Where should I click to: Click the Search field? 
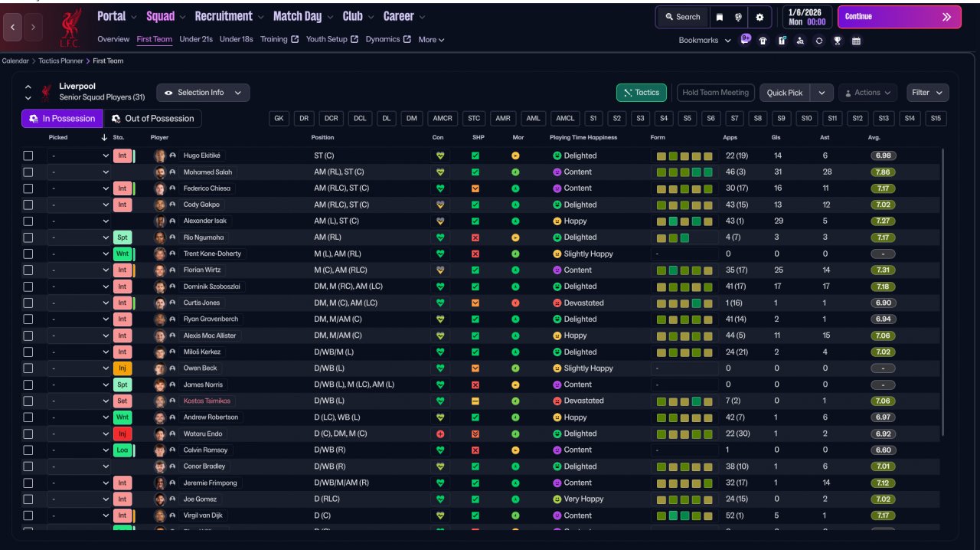pos(682,17)
